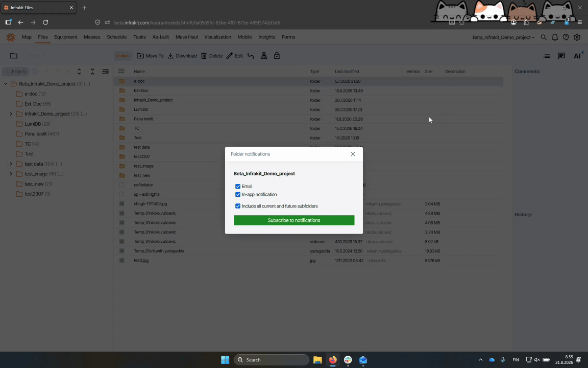Click the taskbar Search box

tap(272, 360)
